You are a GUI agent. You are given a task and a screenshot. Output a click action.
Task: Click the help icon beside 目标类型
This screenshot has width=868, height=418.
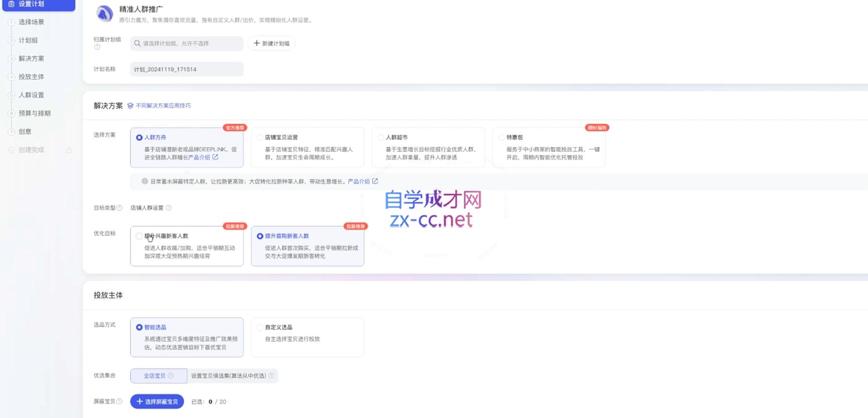[119, 208]
